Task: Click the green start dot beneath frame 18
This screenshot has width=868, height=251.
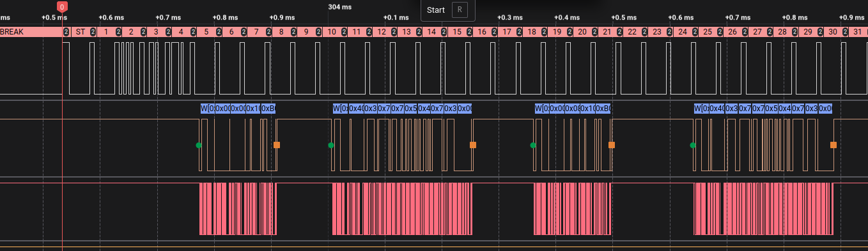Action: (533, 145)
